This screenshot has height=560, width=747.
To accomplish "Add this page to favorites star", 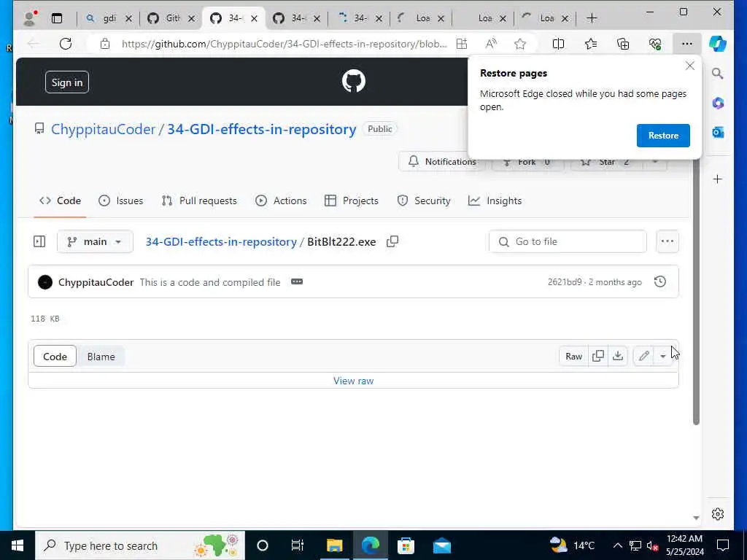I will tap(519, 44).
